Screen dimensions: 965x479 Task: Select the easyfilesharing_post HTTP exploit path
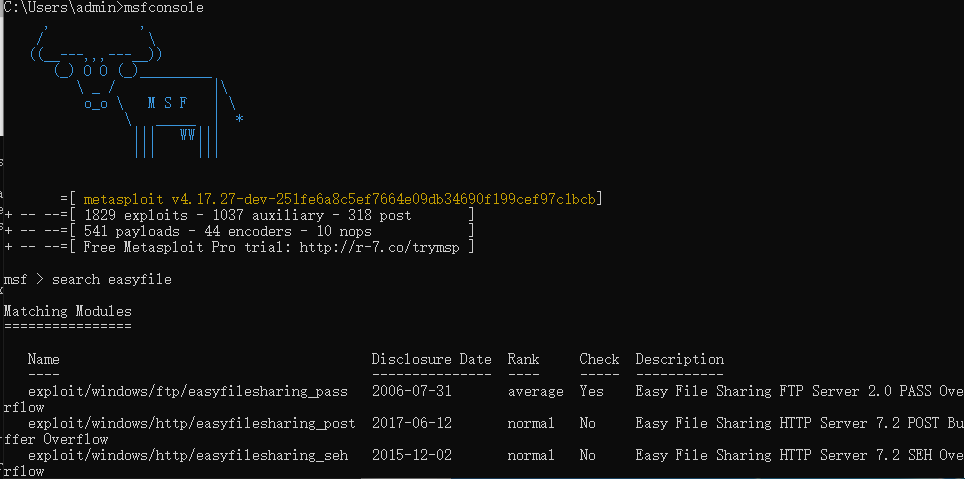191,423
